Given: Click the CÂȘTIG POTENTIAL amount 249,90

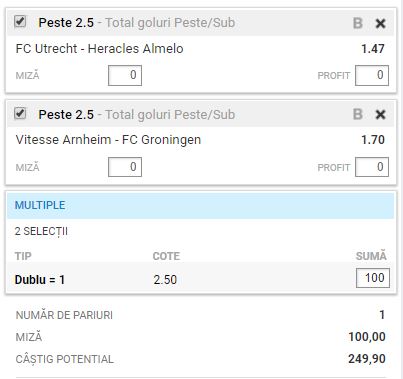Looking at the screenshot, I should pyautogui.click(x=367, y=359).
